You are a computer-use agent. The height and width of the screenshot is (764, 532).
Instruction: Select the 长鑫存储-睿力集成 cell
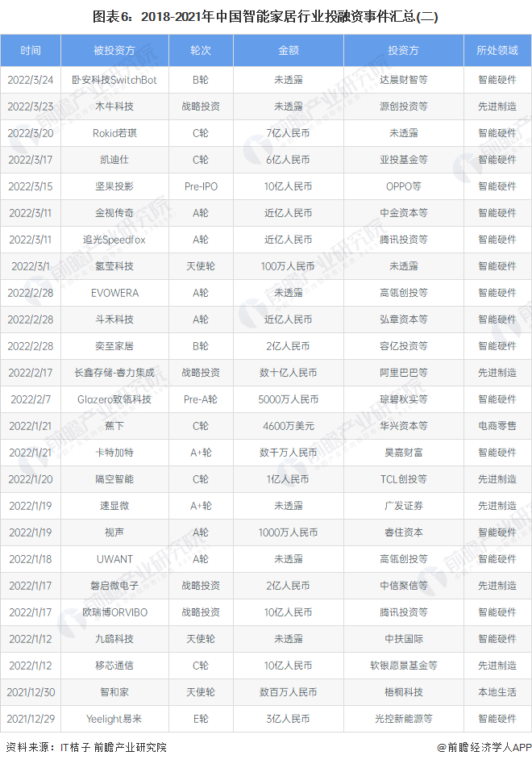click(x=114, y=373)
